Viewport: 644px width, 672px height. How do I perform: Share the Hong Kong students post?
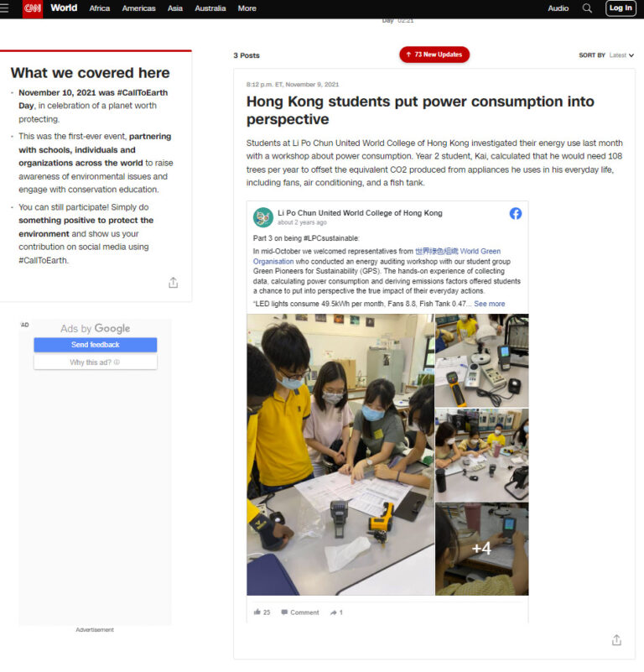616,640
